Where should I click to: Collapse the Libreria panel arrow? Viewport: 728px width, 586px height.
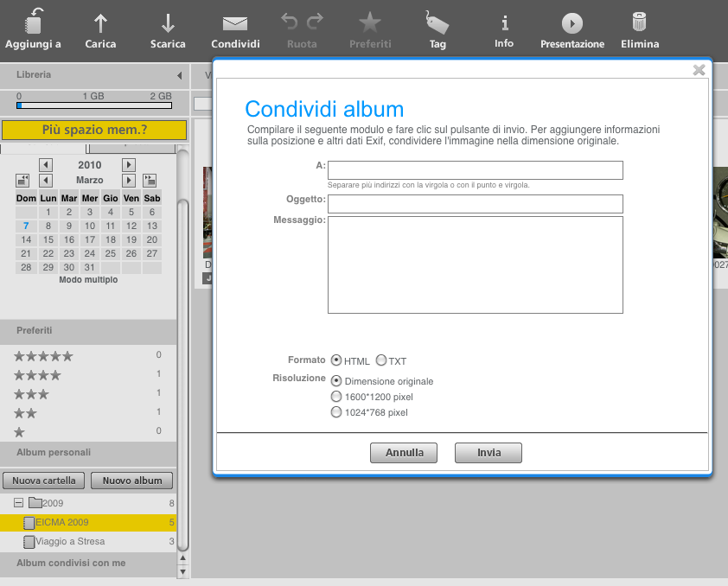[179, 75]
